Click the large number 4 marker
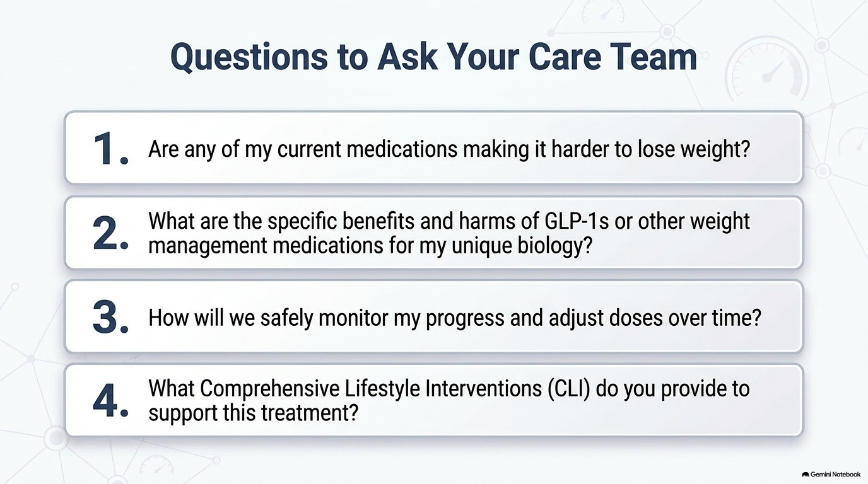Screen dimensions: 868x484 110,401
